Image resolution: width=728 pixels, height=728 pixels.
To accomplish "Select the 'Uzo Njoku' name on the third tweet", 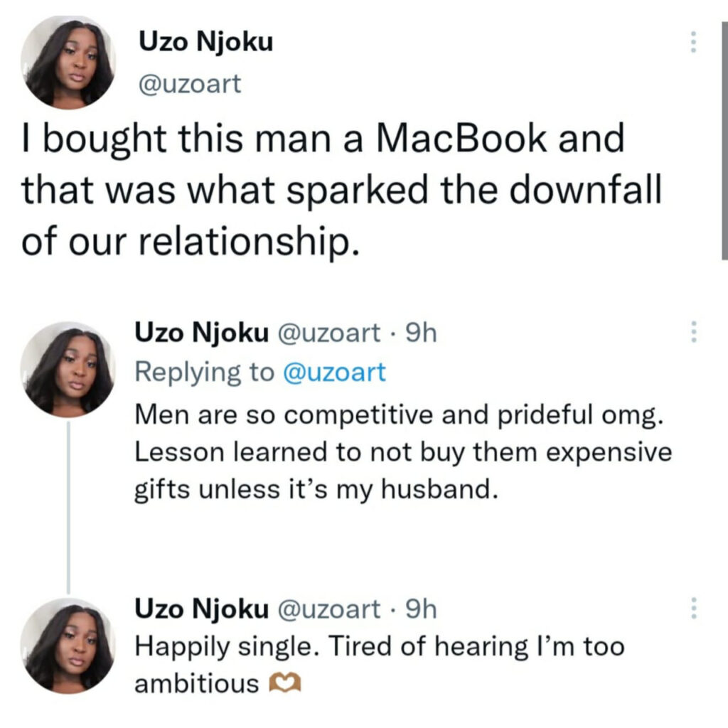I will click(201, 609).
